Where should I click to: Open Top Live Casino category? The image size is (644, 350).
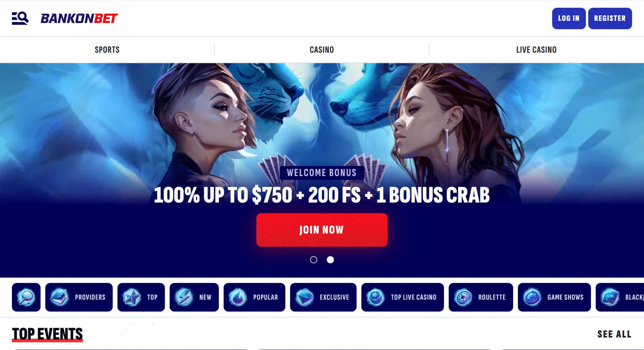tap(402, 297)
